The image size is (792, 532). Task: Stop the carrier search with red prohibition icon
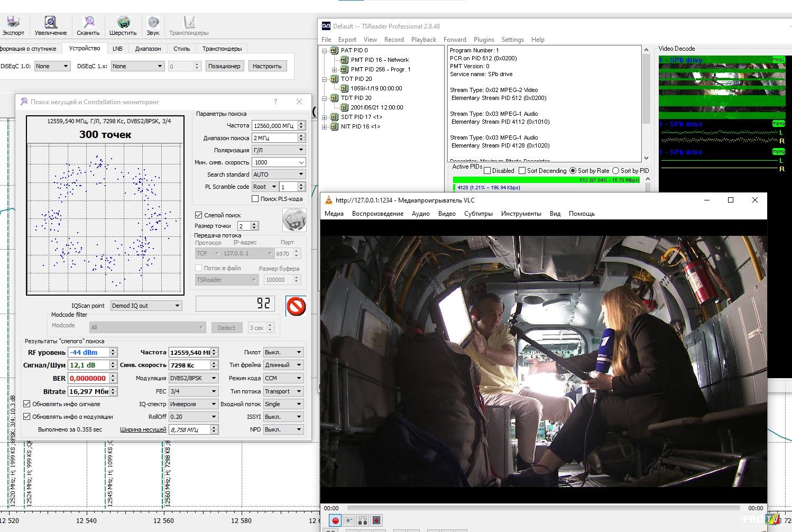pyautogui.click(x=296, y=306)
